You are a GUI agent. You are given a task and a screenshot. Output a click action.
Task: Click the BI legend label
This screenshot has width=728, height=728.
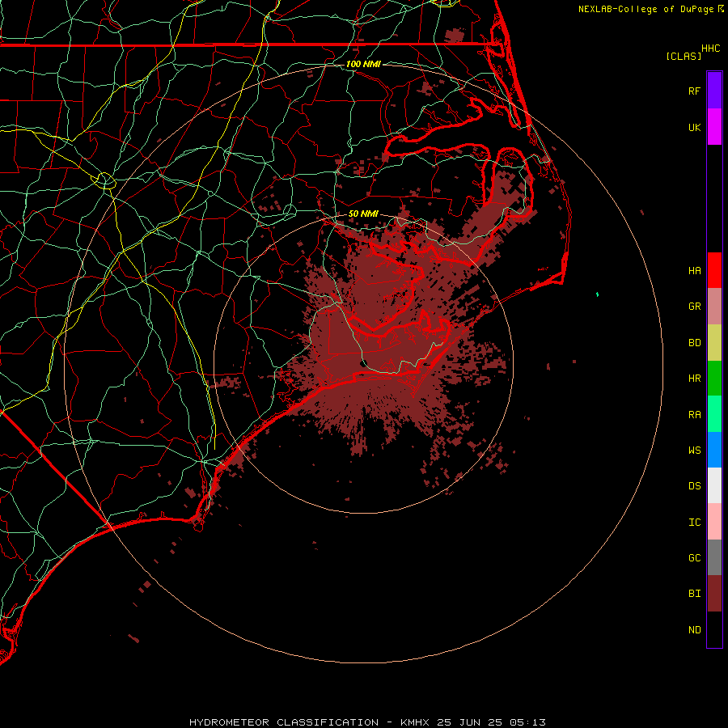click(694, 594)
